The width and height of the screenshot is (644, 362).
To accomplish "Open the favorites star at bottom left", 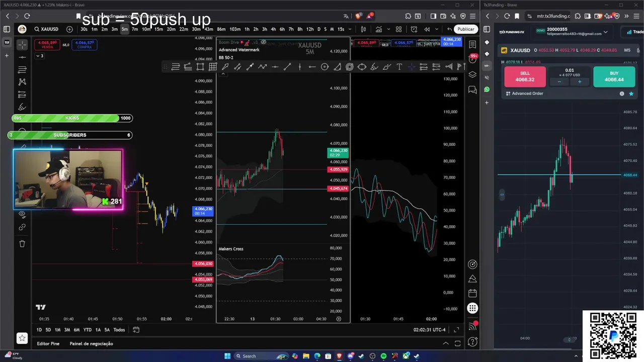I will pyautogui.click(x=22, y=338).
